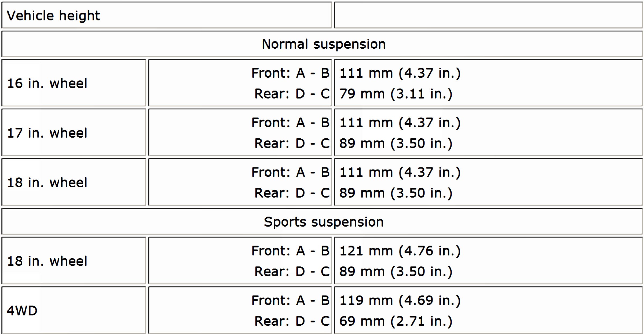Screen dimensions: 644x334
Task: Select the Normal suspension section heading
Action: [x=323, y=44]
